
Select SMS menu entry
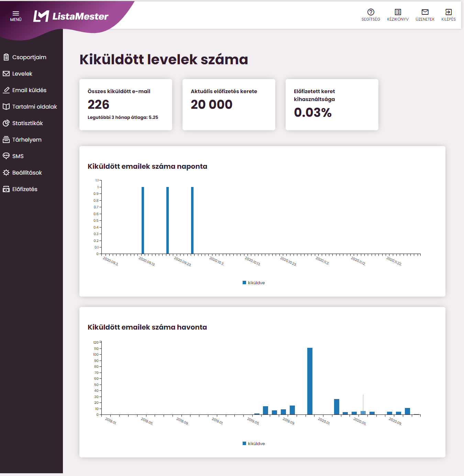[x=18, y=156]
